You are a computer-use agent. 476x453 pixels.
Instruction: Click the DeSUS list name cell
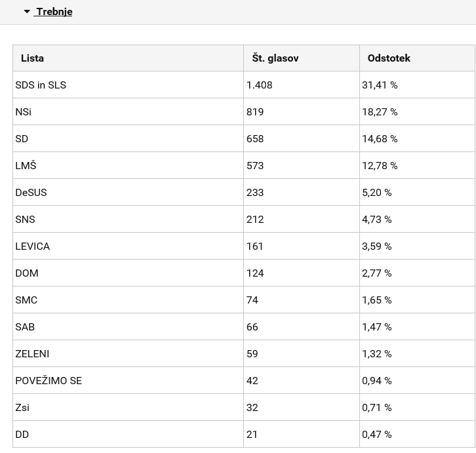(x=128, y=192)
